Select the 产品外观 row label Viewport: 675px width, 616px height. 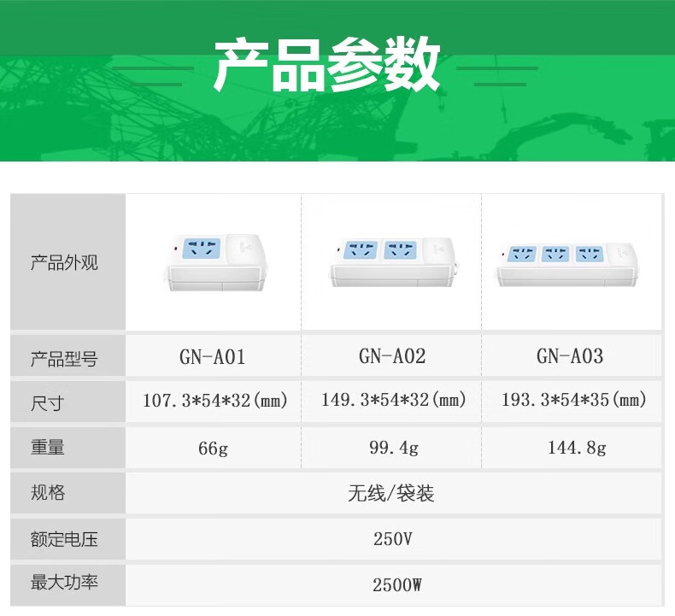(x=65, y=263)
